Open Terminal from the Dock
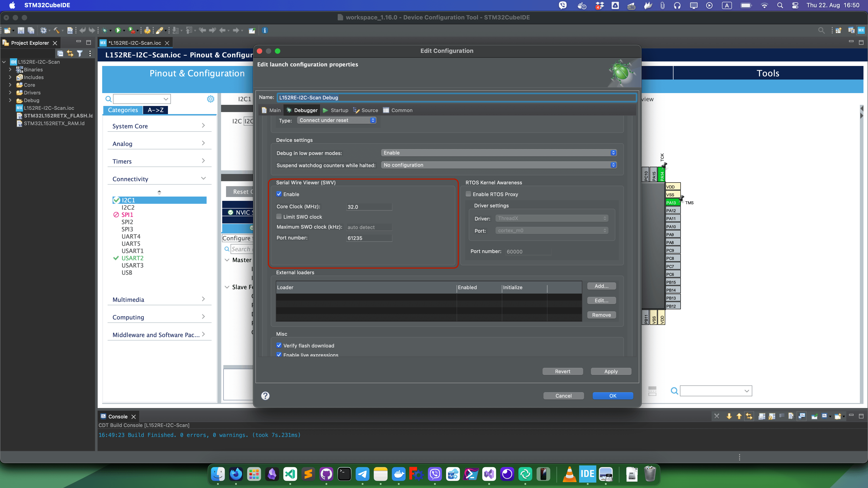Screen dimensions: 868x488 344,474
